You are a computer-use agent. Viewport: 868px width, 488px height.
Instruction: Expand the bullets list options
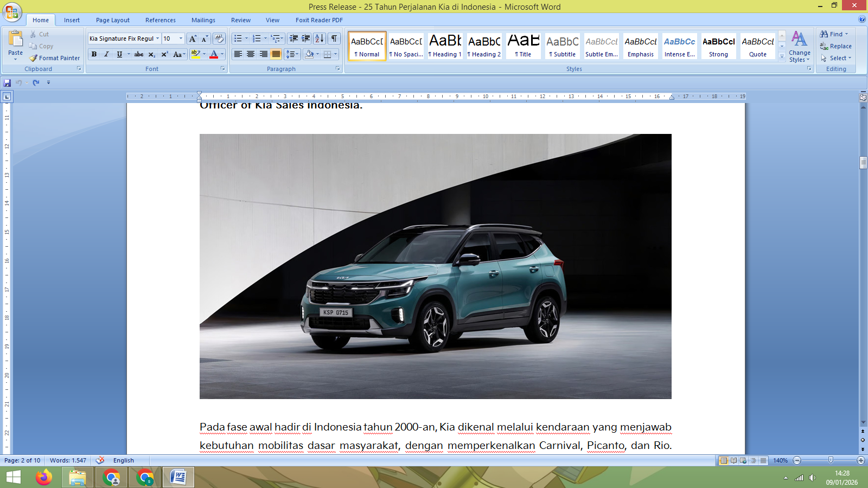coord(246,38)
